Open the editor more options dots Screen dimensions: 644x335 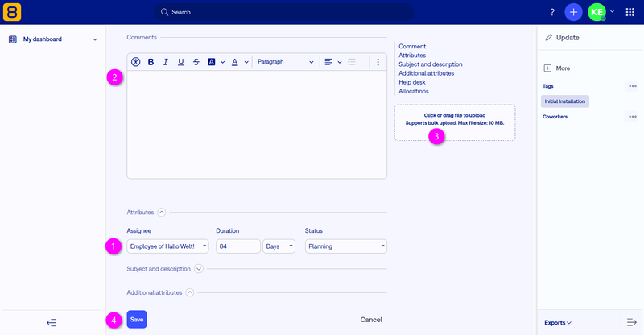[378, 62]
